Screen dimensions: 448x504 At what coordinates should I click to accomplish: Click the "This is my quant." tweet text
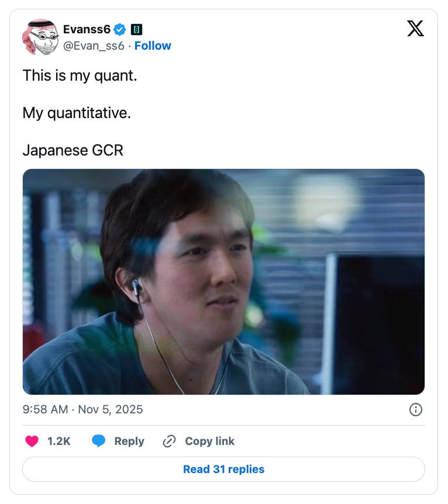click(x=80, y=76)
